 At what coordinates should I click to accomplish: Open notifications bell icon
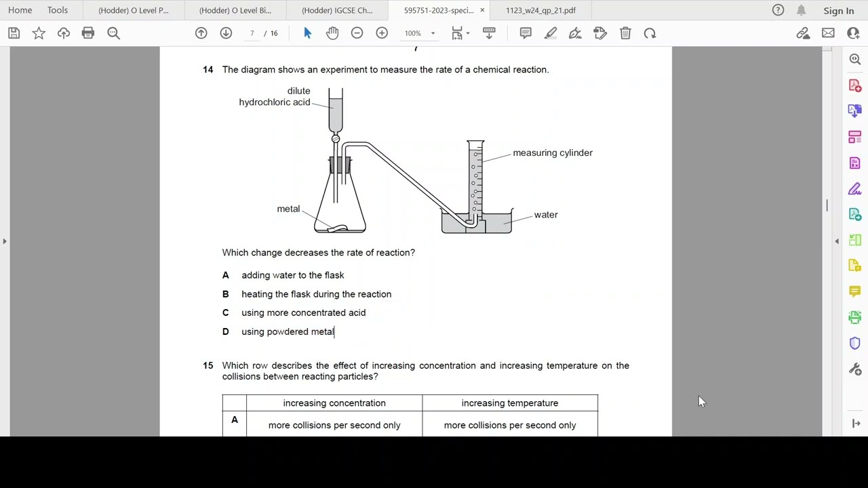pos(802,10)
